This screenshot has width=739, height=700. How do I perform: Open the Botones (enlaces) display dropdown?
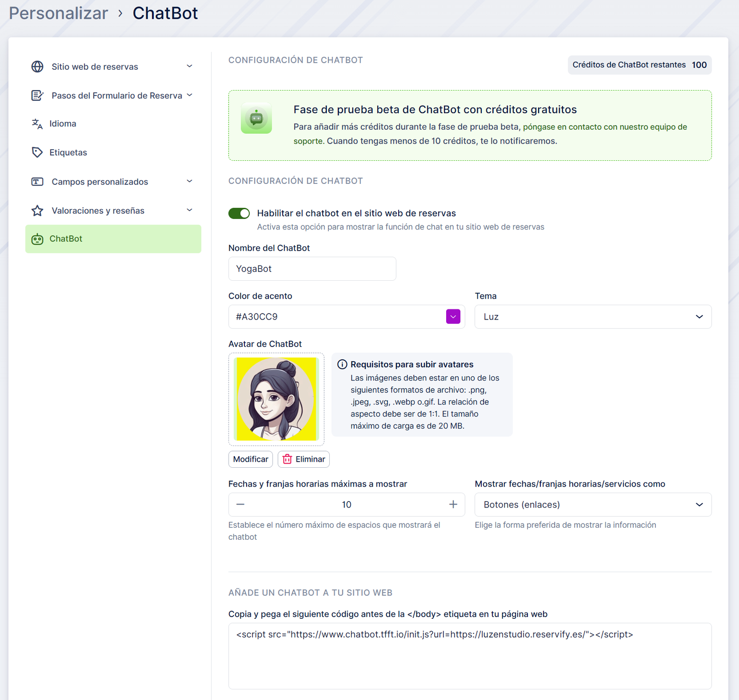click(x=593, y=505)
